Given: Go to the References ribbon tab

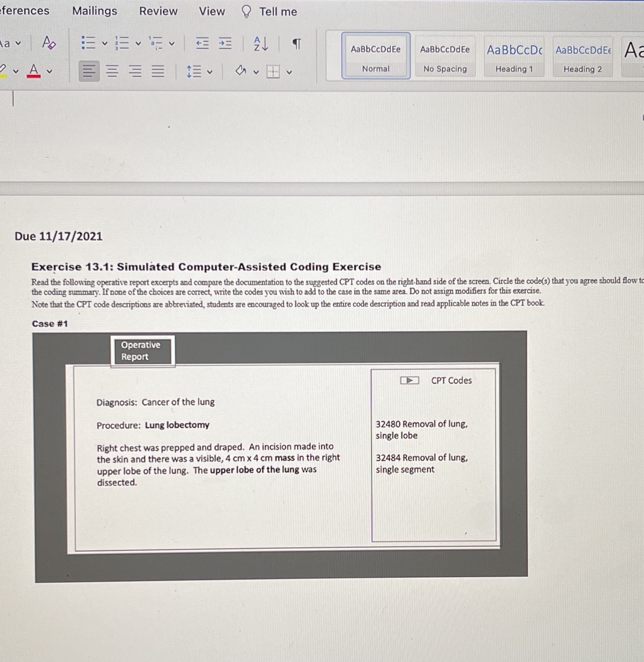Looking at the screenshot, I should tap(25, 11).
